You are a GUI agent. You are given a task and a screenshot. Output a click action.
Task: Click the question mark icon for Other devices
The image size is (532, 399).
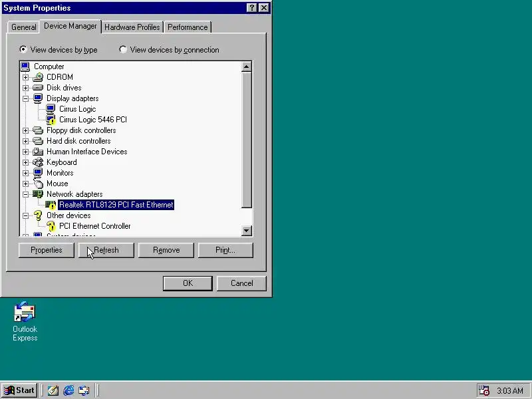click(38, 215)
